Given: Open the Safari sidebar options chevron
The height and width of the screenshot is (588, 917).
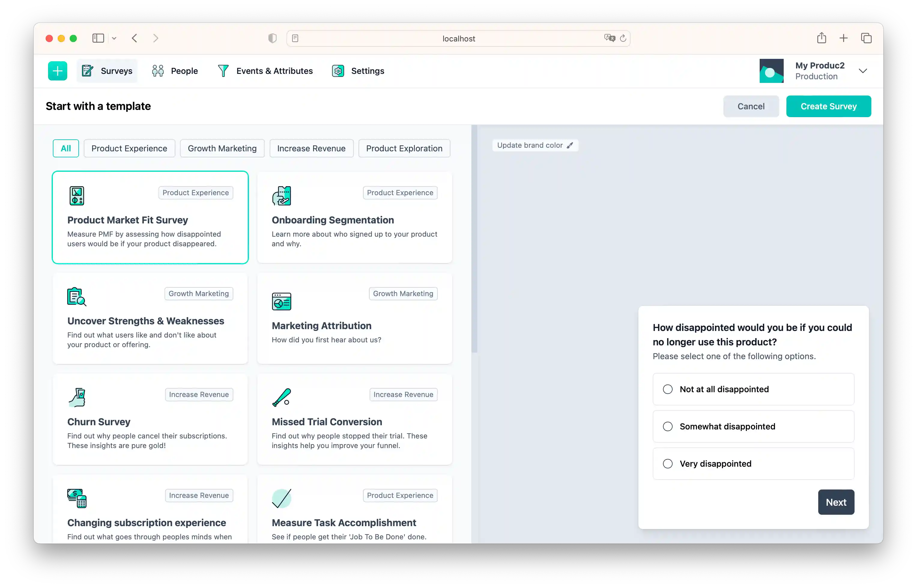Looking at the screenshot, I should point(114,38).
